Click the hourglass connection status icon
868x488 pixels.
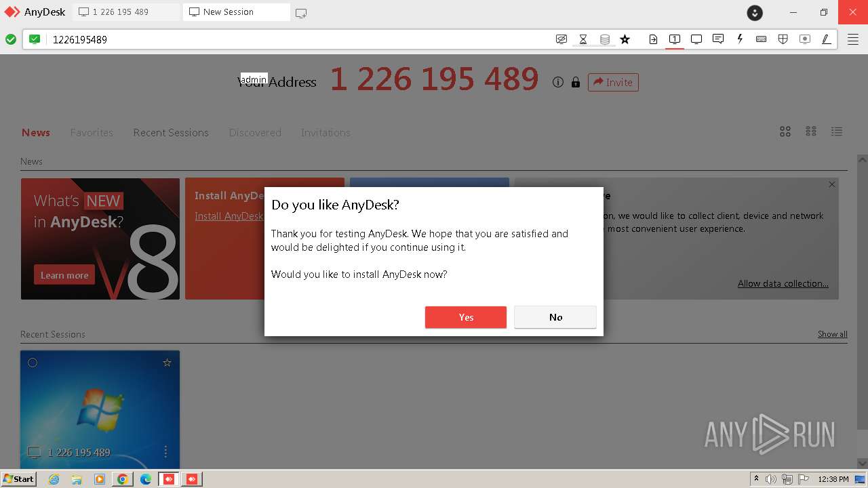pos(583,39)
